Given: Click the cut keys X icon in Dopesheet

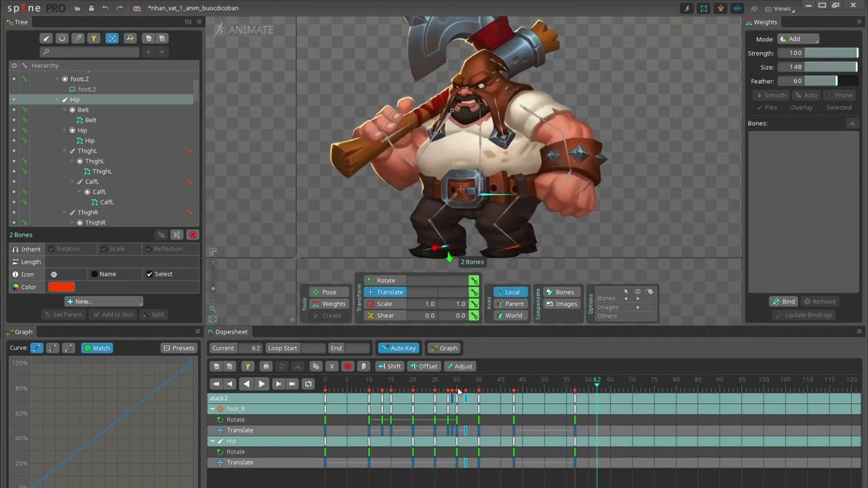Looking at the screenshot, I should tap(332, 366).
